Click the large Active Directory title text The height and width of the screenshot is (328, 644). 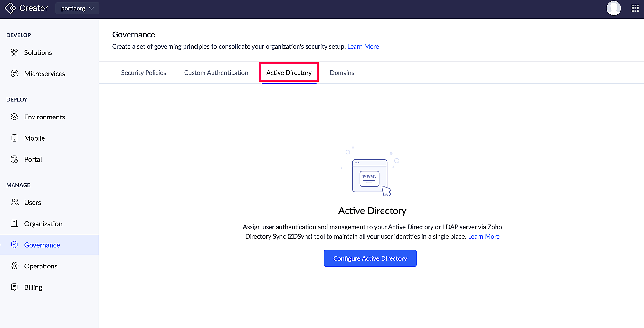[372, 211]
